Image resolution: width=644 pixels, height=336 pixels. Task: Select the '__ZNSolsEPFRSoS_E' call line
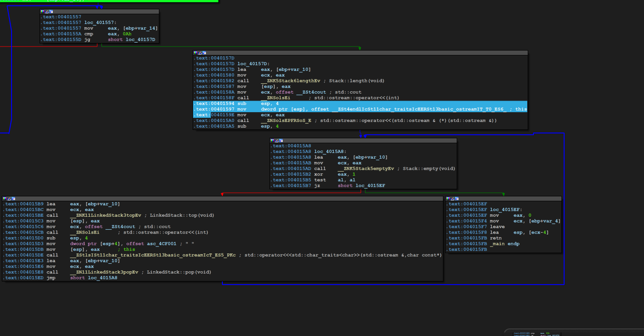[345, 121]
